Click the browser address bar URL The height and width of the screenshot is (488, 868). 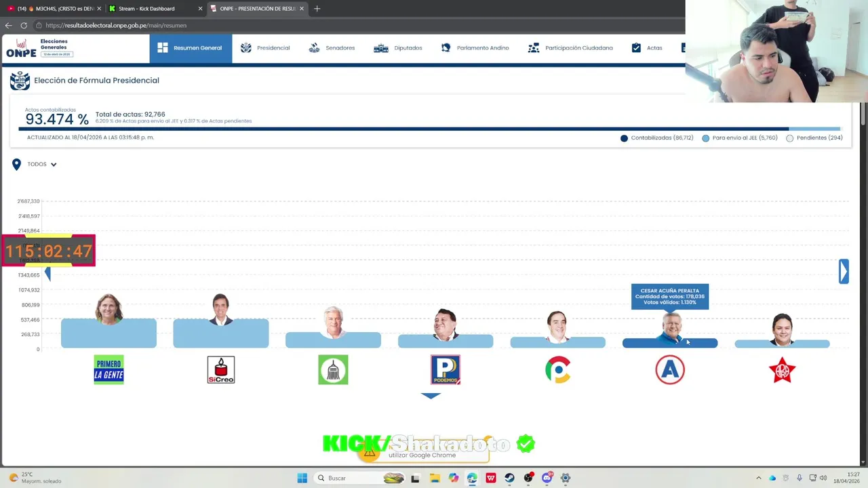[115, 25]
